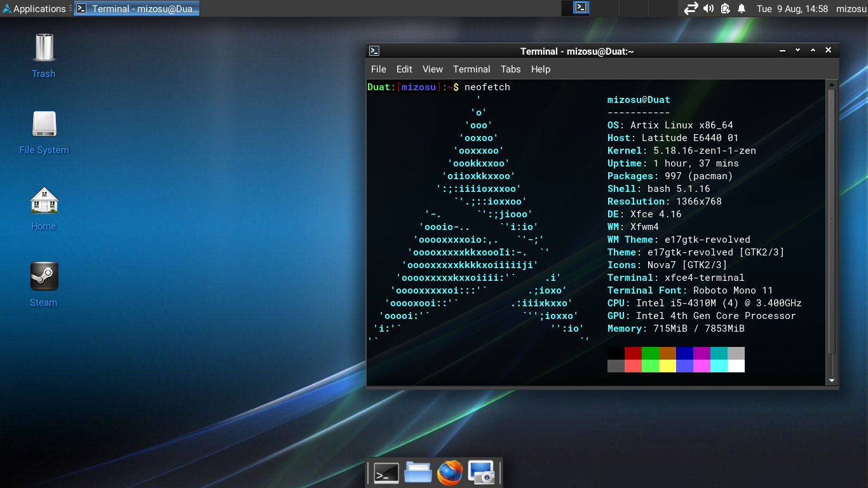This screenshot has width=868, height=488.
Task: Open the Tabs menu
Action: coord(510,69)
